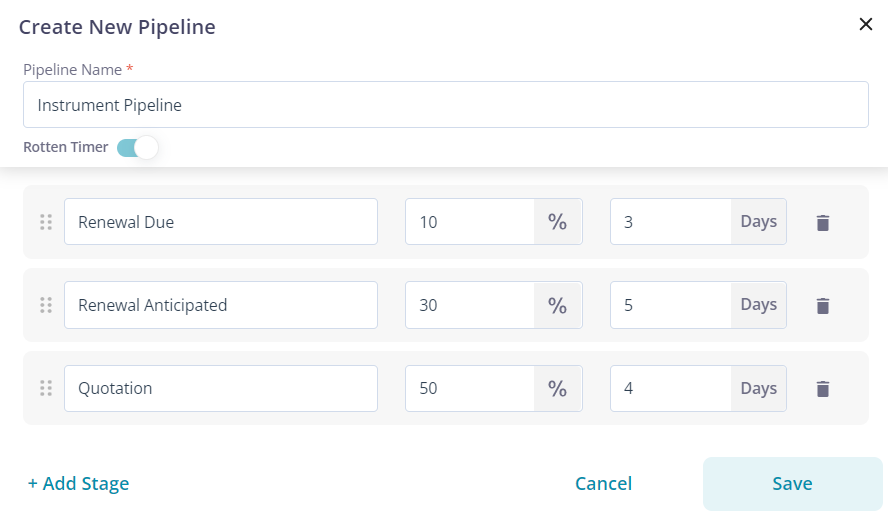The height and width of the screenshot is (519, 888).
Task: Focus the Renewal Anticipated name field
Action: (220, 305)
